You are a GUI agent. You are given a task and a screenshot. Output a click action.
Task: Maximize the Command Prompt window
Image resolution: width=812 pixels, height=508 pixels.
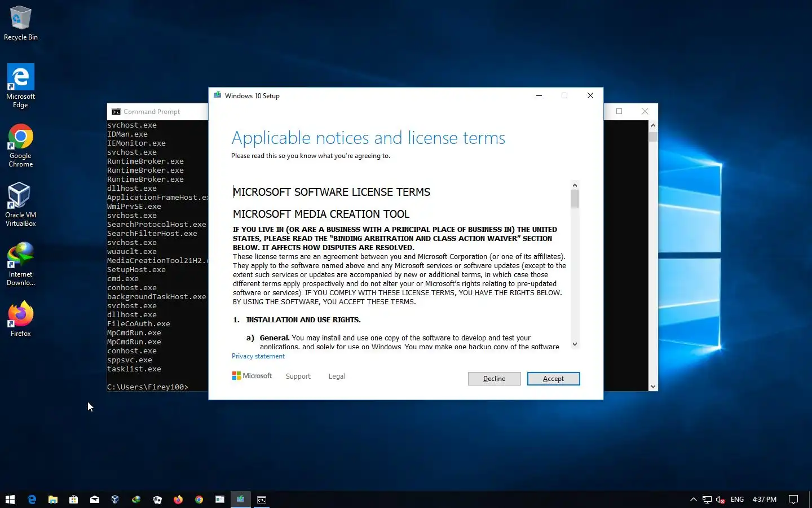pos(619,111)
